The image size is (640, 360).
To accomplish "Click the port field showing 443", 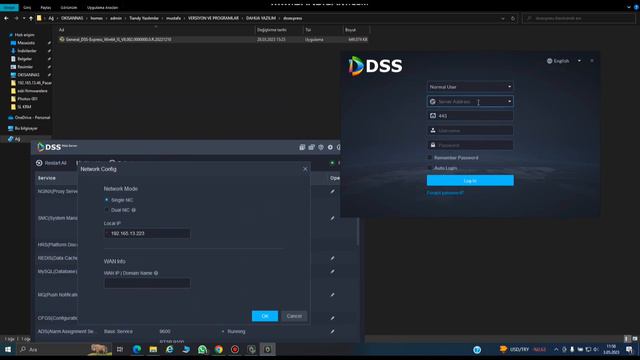I will pyautogui.click(x=470, y=116).
